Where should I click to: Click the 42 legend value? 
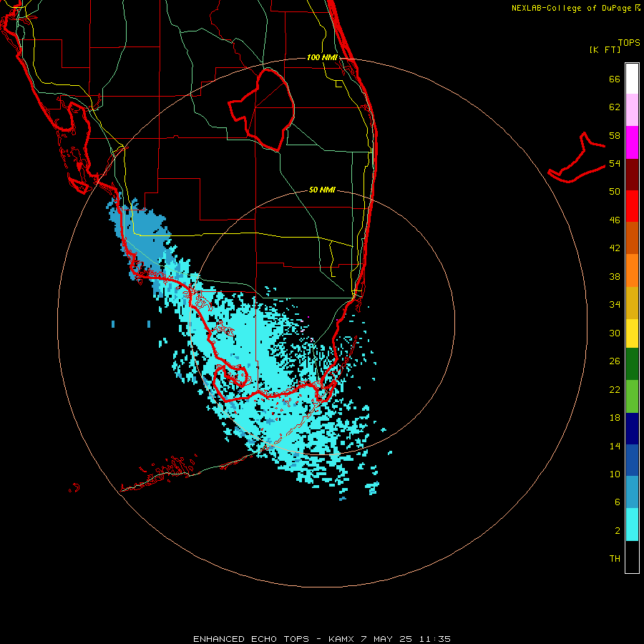[615, 248]
